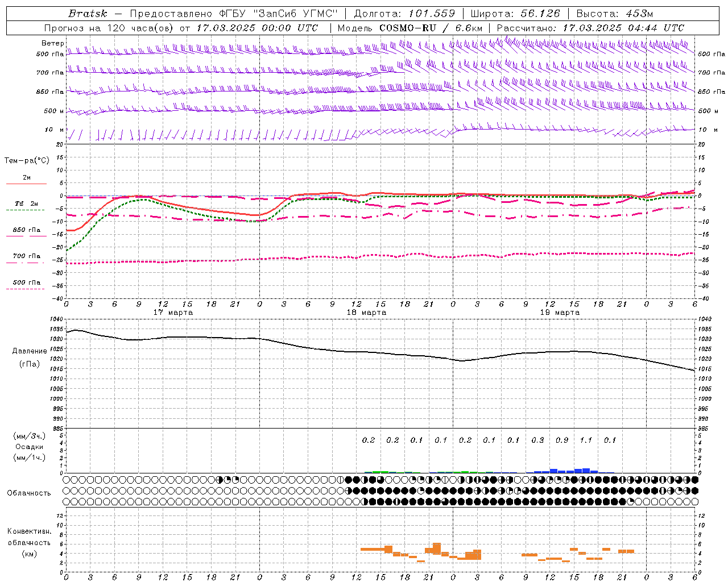The image size is (728, 582).
Task: Click the 0.9 precipitation amount value
Action: pos(561,440)
